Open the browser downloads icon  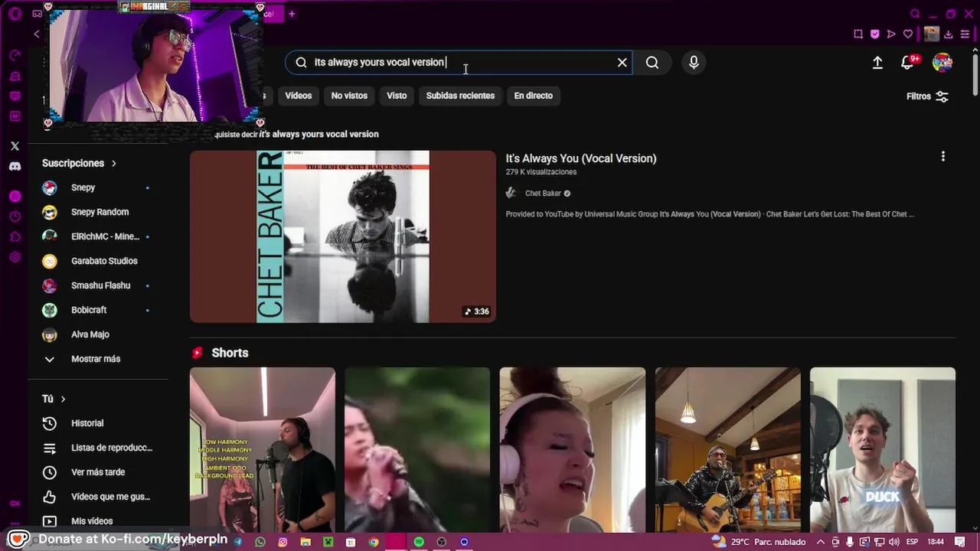coord(949,34)
